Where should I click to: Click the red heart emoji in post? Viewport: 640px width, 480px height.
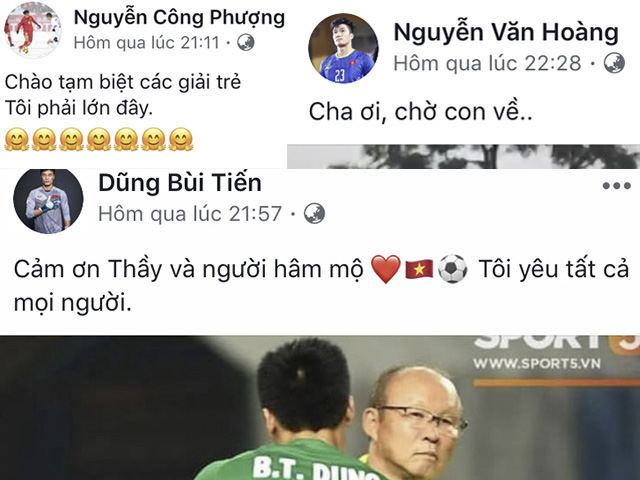386,269
